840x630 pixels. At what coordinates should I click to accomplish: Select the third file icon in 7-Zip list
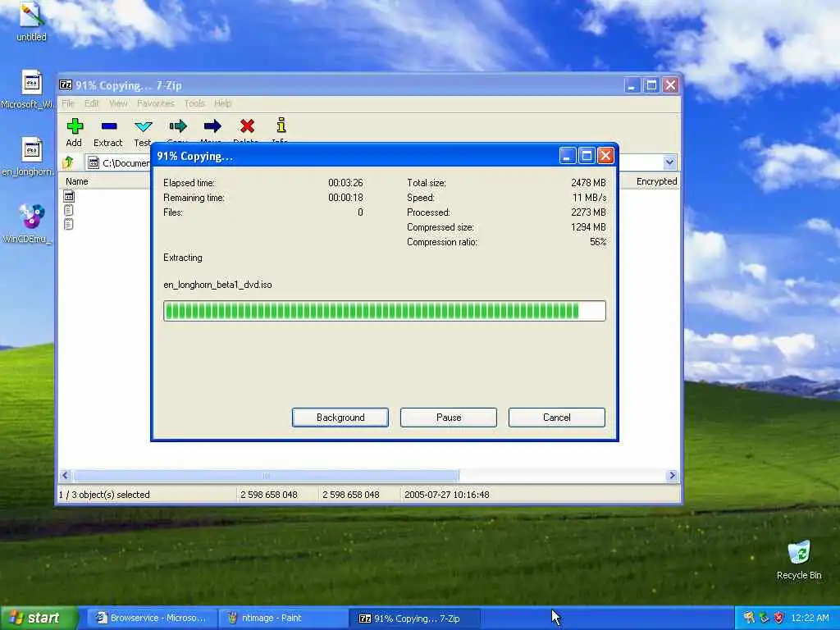point(69,224)
